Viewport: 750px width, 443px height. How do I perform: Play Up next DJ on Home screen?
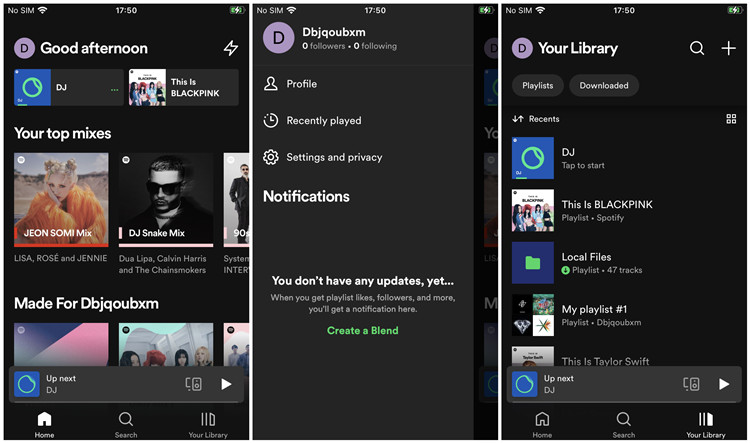[x=226, y=384]
